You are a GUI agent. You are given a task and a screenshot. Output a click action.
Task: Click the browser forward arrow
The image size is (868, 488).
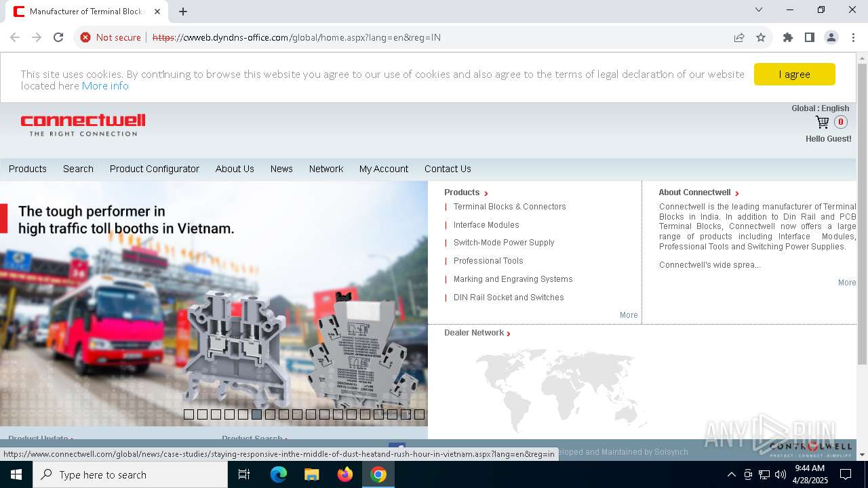click(37, 37)
